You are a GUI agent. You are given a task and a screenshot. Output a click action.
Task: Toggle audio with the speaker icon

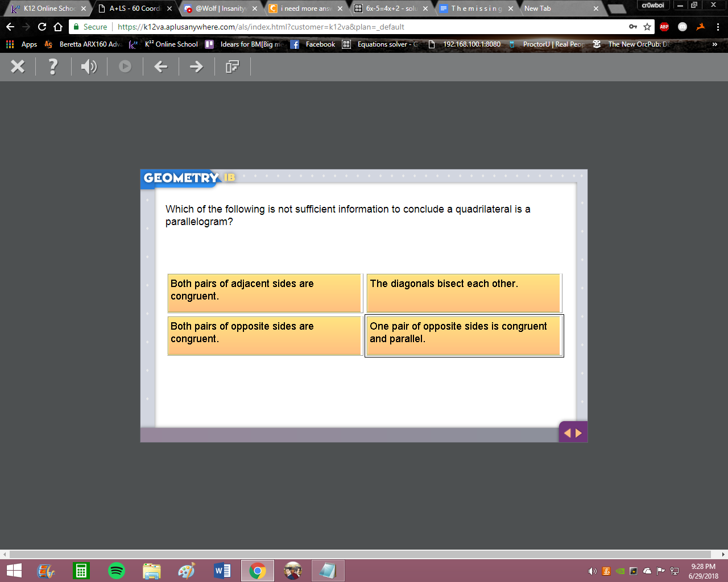point(89,66)
